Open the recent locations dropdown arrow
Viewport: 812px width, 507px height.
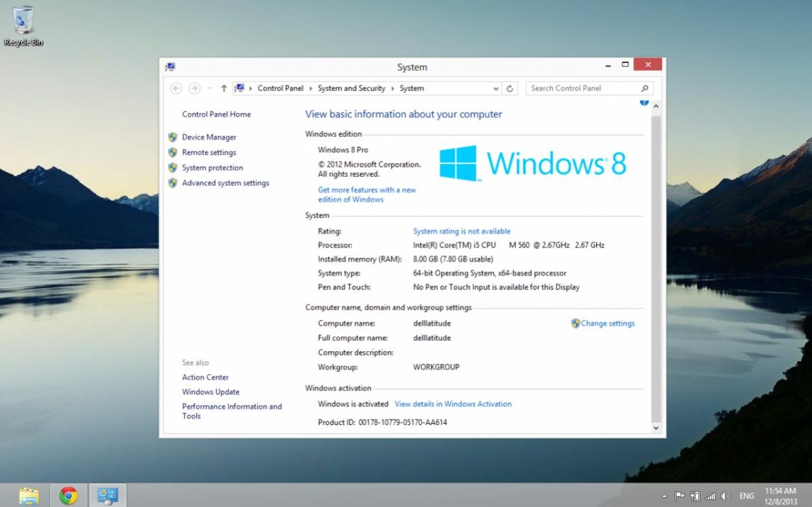(x=209, y=88)
